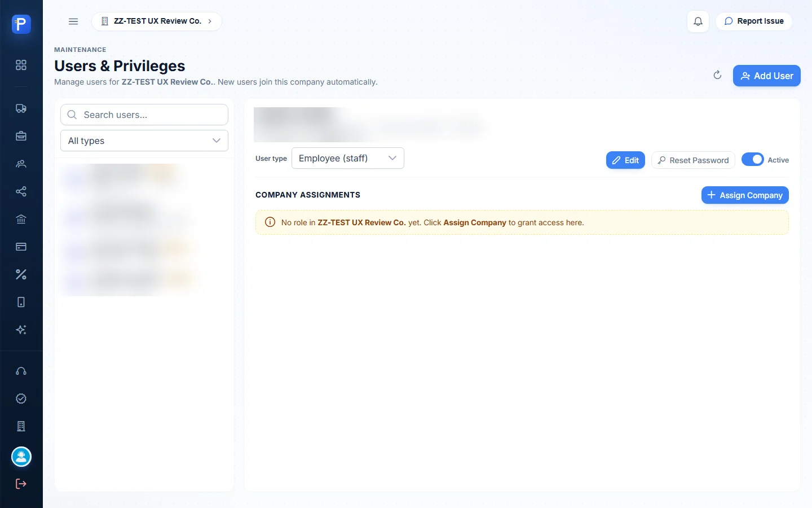Viewport: 812px width, 508px height.
Task: Open the briefcase icon in sidebar
Action: tap(21, 136)
